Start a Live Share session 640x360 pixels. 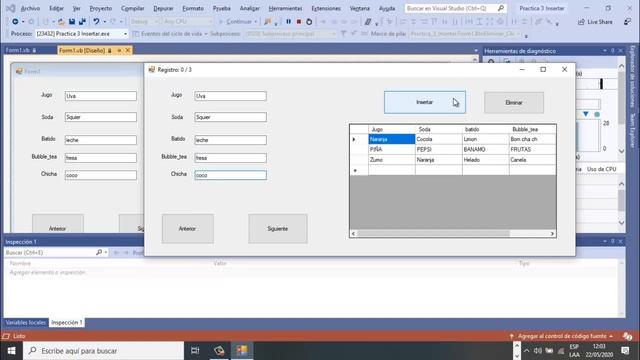click(x=595, y=22)
